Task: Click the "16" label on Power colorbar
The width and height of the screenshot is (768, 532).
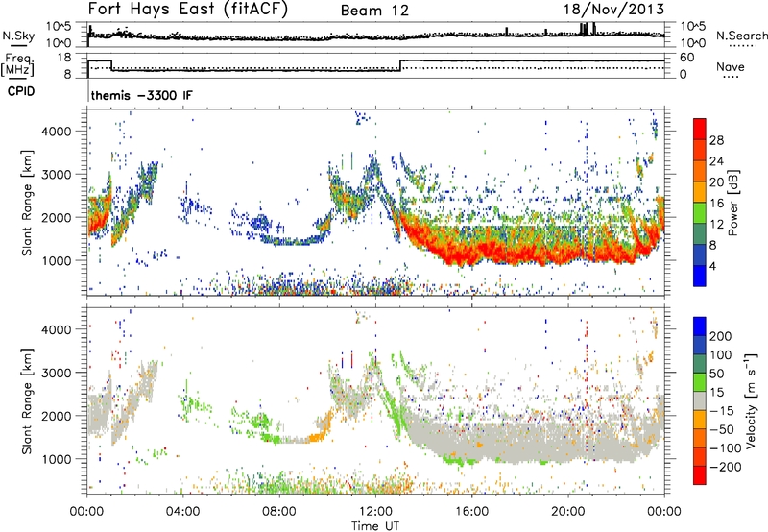Action: [x=716, y=204]
